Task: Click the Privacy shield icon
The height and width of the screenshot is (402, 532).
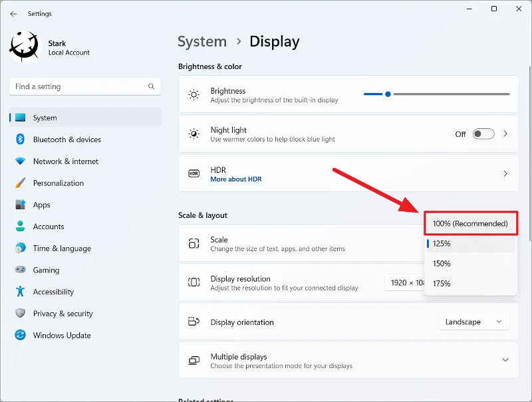Action: pos(21,313)
